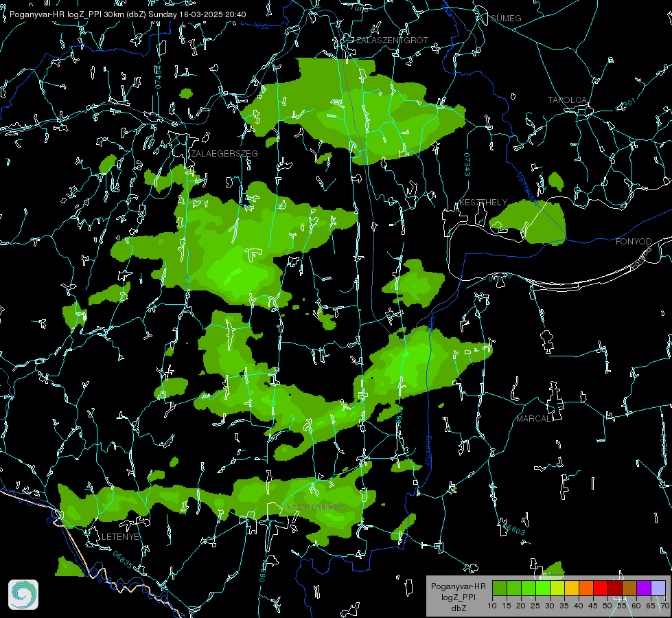Viewport: 672px width, 618px height.
Task: Click the 15–20 dBZ green legend swatch
Action: coord(514,588)
